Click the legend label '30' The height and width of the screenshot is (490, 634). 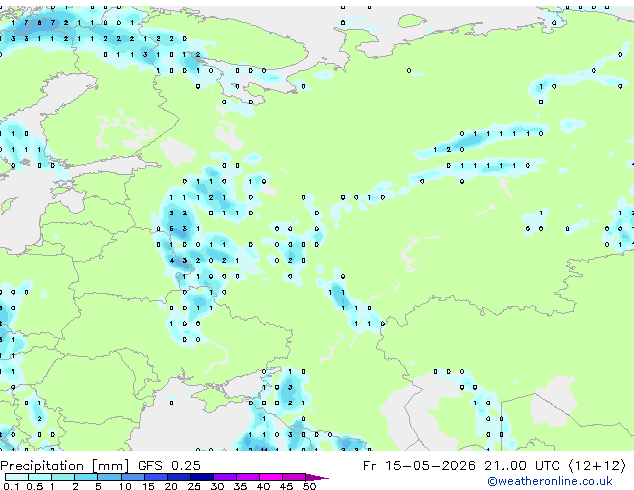coord(217,486)
